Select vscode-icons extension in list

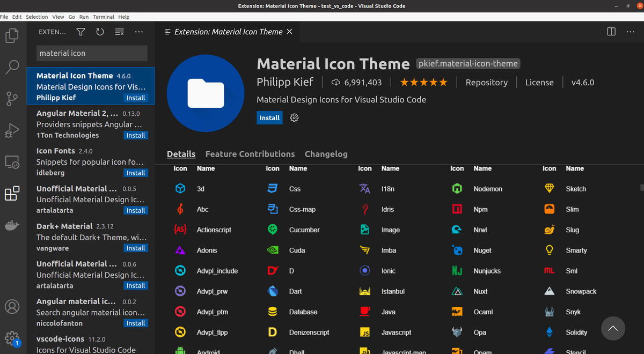[90, 344]
